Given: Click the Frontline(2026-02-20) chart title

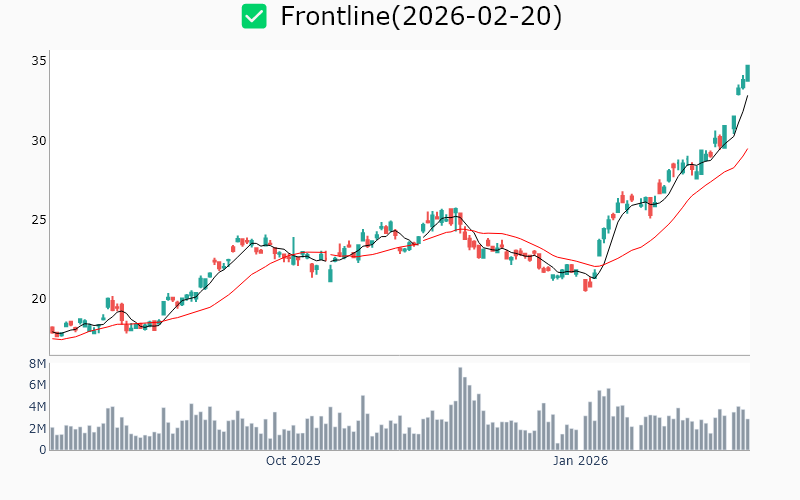Looking at the screenshot, I should click(x=421, y=16).
